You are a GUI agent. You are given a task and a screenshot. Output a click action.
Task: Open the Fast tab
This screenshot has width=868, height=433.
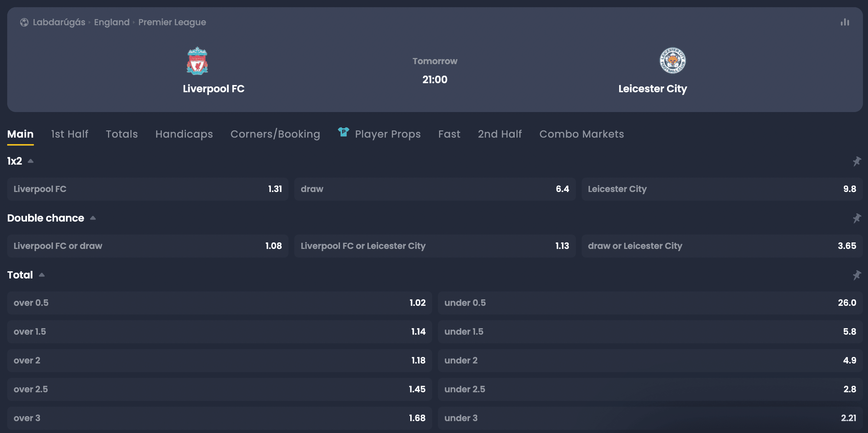click(x=449, y=134)
